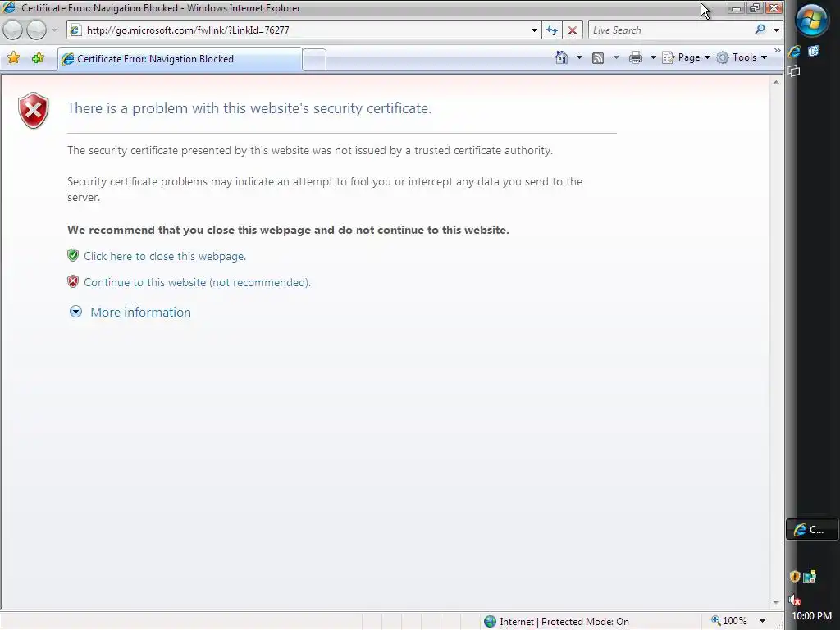Restore down the Internet Explorer window
The height and width of the screenshot is (630, 840).
coord(755,8)
